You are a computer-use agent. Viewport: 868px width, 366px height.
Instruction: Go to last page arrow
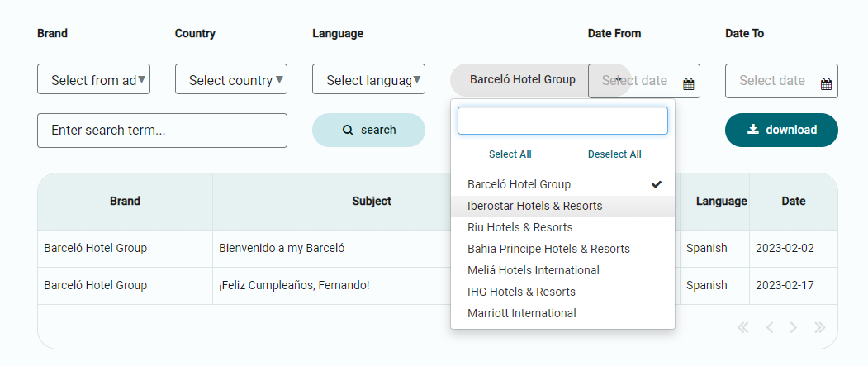pos(820,327)
